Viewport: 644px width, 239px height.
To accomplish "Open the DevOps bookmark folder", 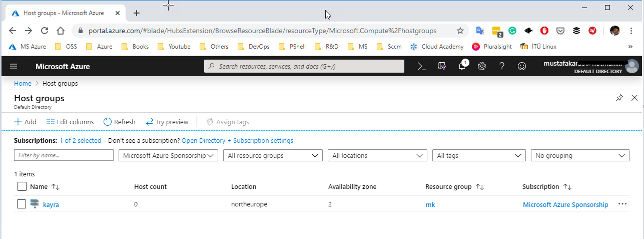I will [254, 47].
